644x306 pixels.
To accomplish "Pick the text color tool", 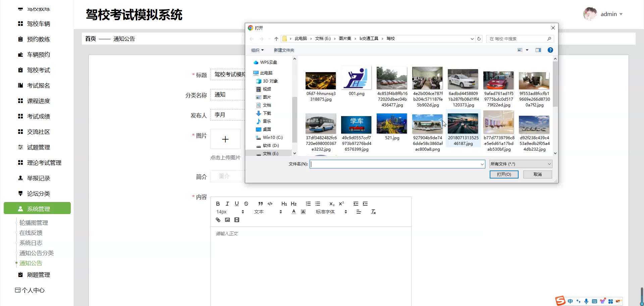I will [294, 212].
